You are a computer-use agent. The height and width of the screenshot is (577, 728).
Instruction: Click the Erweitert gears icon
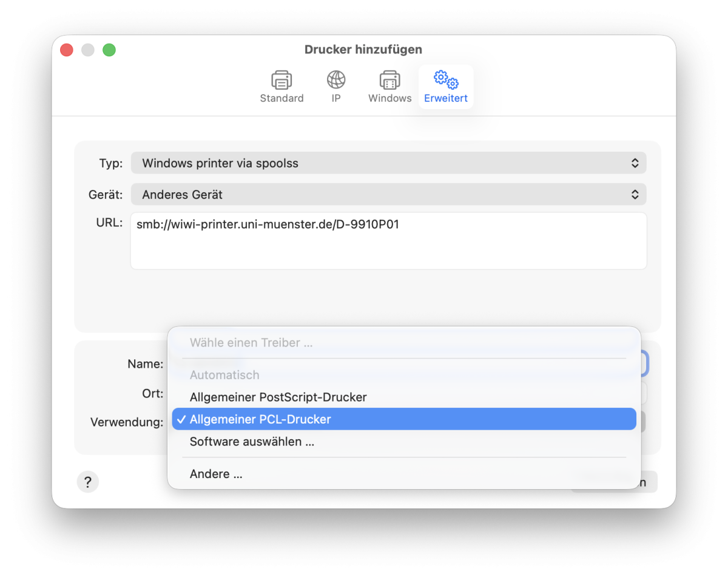click(x=446, y=80)
